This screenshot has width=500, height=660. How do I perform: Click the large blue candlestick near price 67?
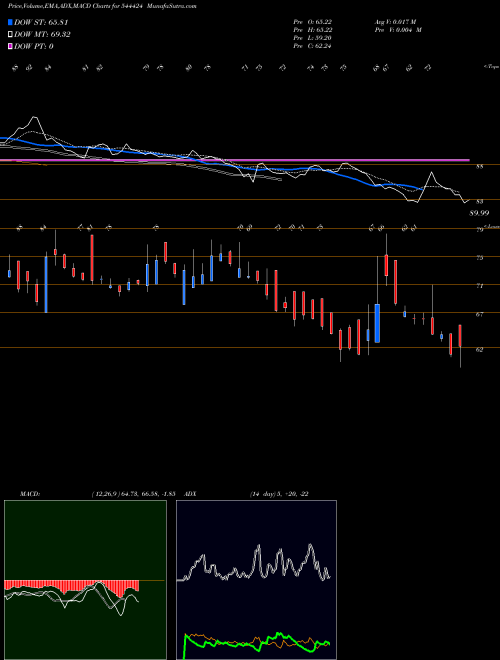point(378,323)
